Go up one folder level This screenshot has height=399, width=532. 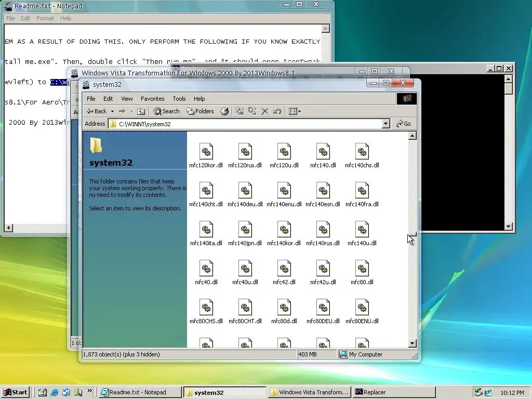141,111
